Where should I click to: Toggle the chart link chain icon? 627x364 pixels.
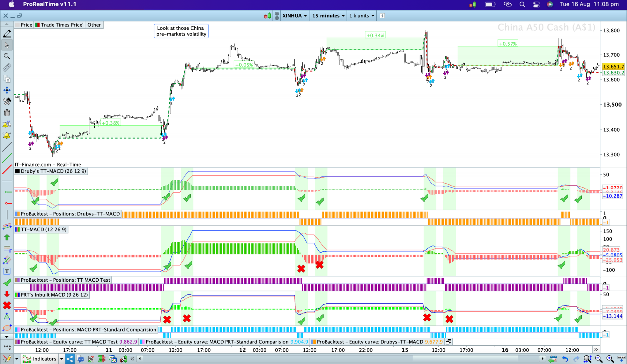(x=277, y=16)
